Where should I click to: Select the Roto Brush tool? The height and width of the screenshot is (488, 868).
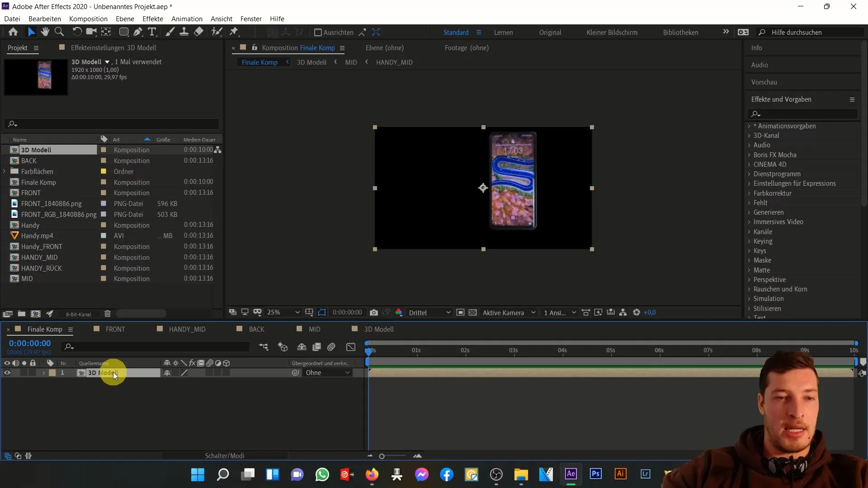click(x=217, y=32)
